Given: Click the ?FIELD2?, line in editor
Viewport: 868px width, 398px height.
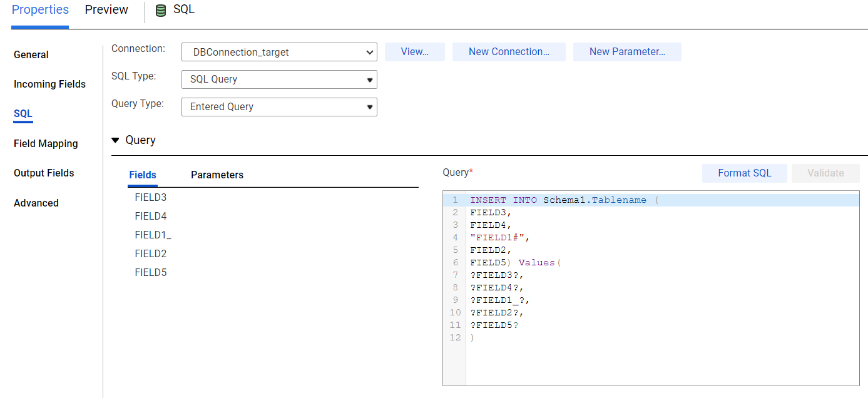Looking at the screenshot, I should tap(497, 313).
